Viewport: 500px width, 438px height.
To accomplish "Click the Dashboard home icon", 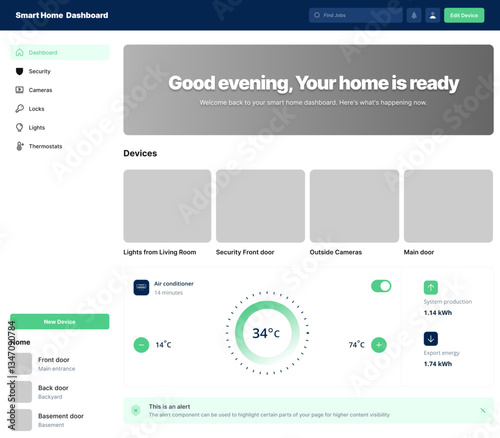I will coord(20,52).
